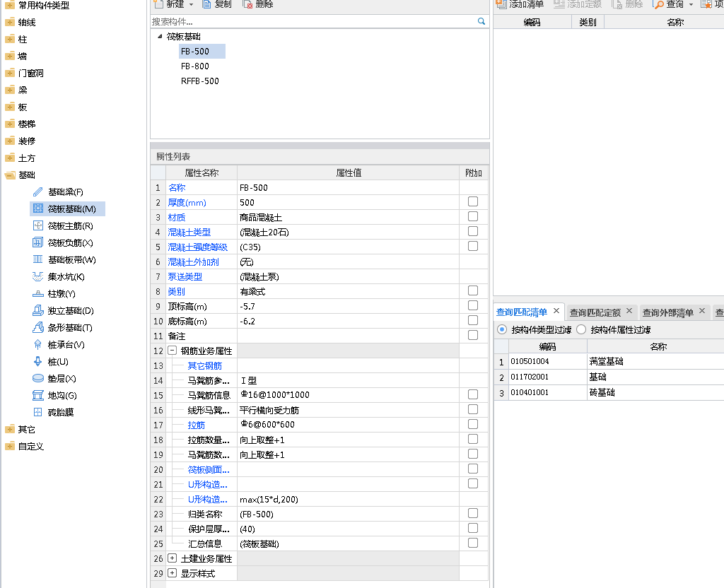The height and width of the screenshot is (588, 724).
Task: Switch to the 查询外部清单 tab
Action: click(x=667, y=312)
